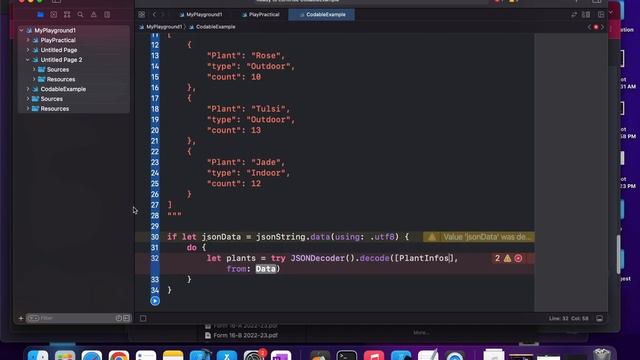Open Music app from the Dock
This screenshot has height=360, width=640.
click(374, 356)
